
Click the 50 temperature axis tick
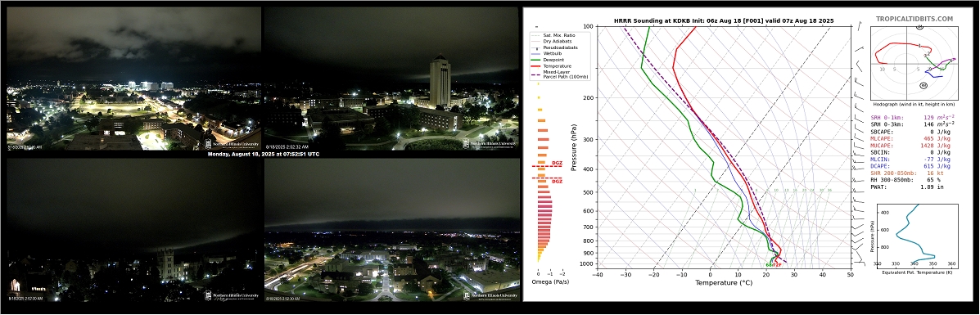(851, 274)
